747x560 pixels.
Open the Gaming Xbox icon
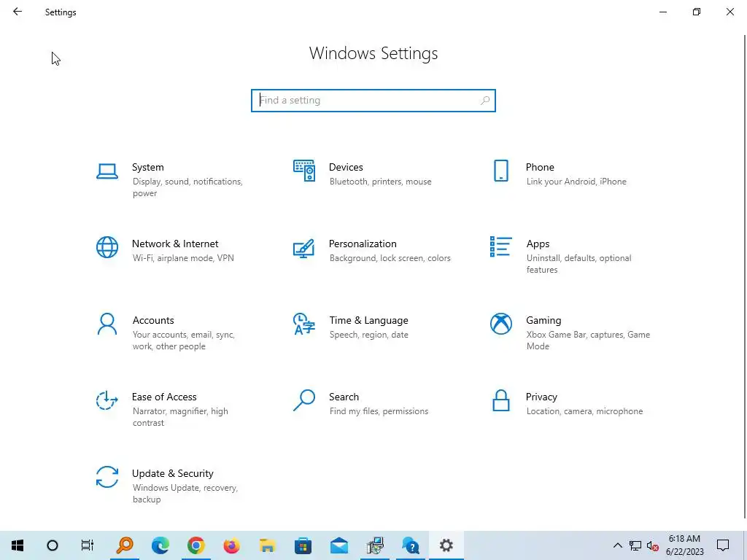[500, 324]
